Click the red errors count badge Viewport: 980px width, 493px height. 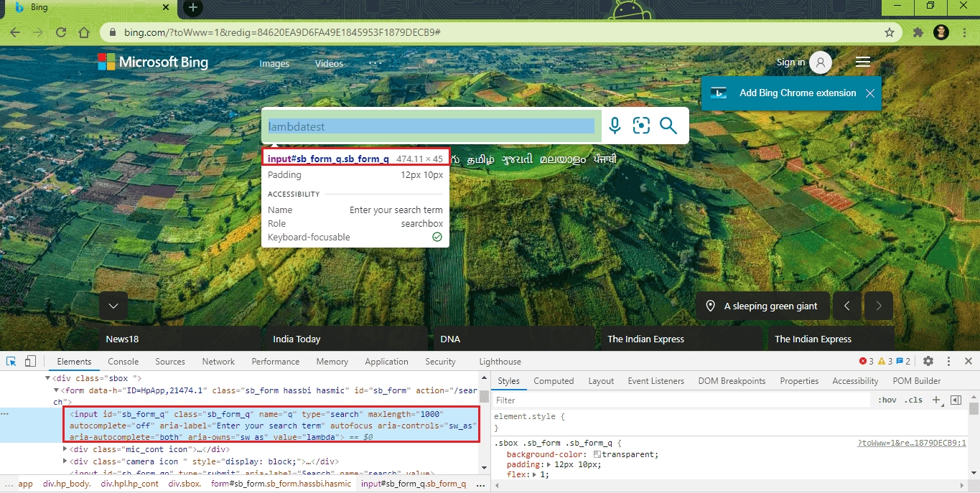[867, 361]
